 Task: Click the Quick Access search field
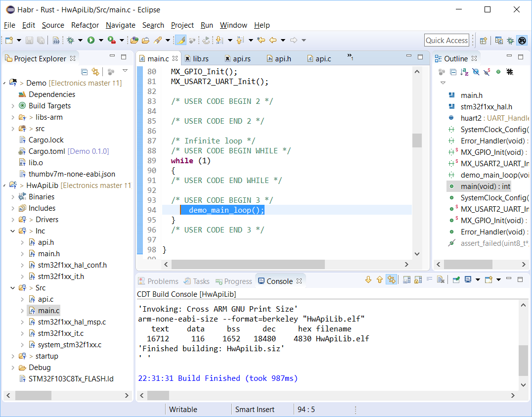pos(446,41)
